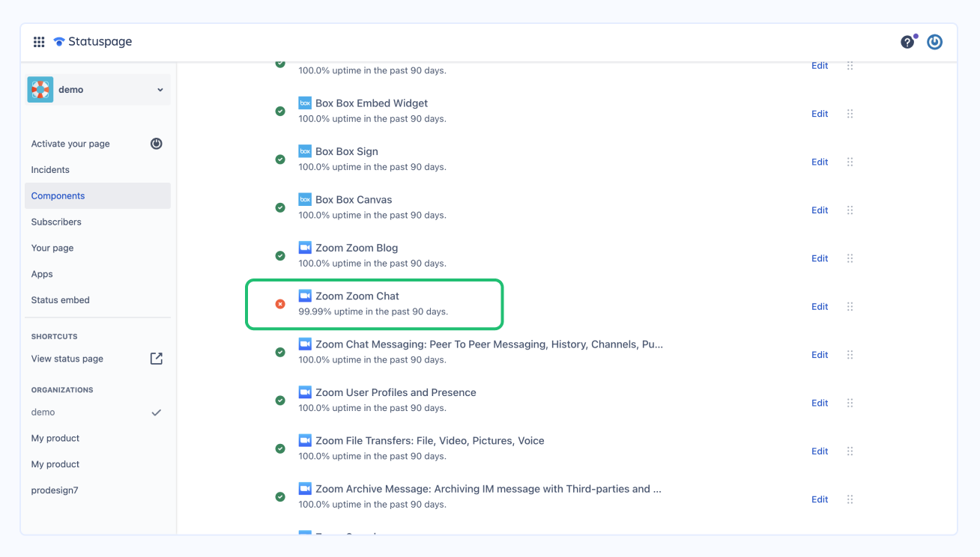Edit the Zoom Zoom Chat component
Screen dimensions: 980x557
819,306
